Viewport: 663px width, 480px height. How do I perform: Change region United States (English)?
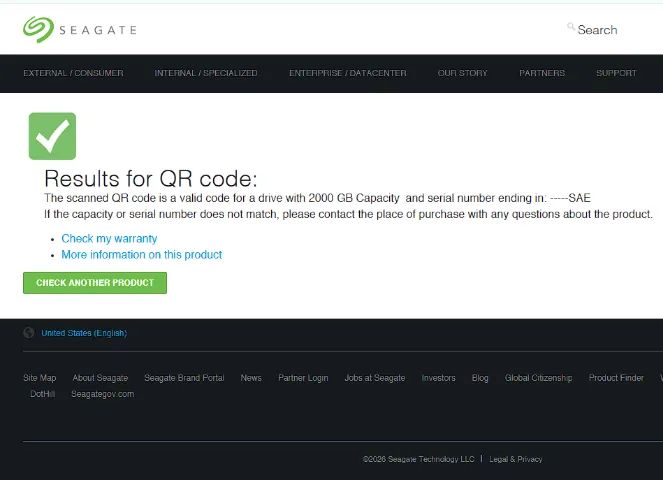click(84, 333)
